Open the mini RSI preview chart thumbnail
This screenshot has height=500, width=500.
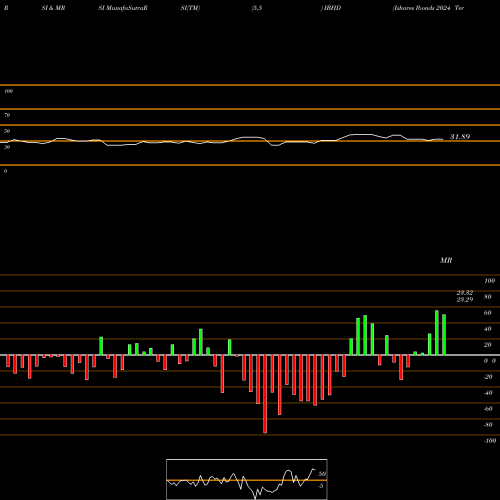click(x=247, y=479)
